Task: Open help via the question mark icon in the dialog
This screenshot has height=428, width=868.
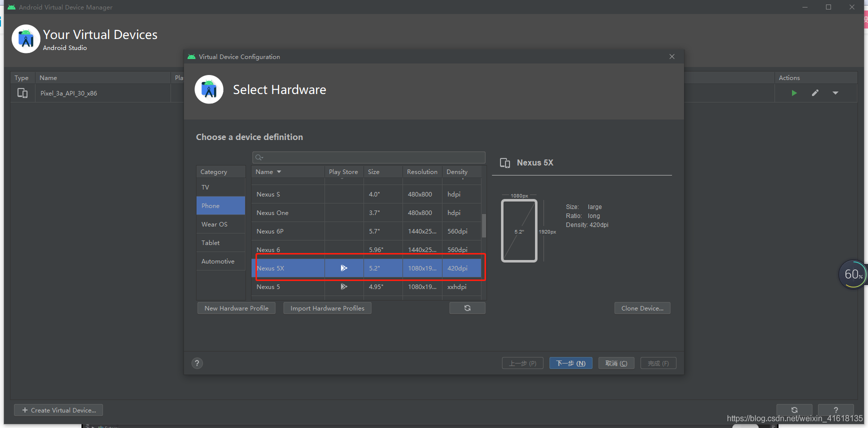Action: 197,363
